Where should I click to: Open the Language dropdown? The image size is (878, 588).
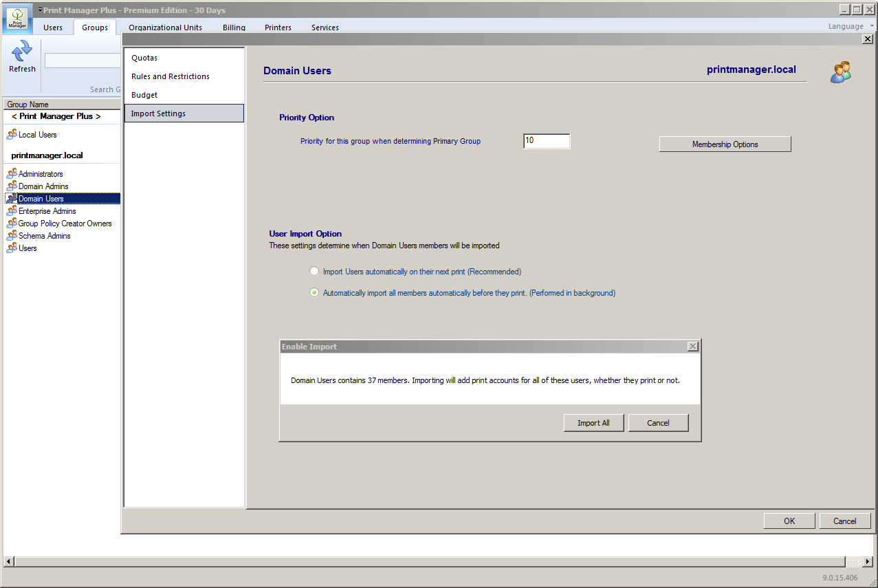coord(851,26)
